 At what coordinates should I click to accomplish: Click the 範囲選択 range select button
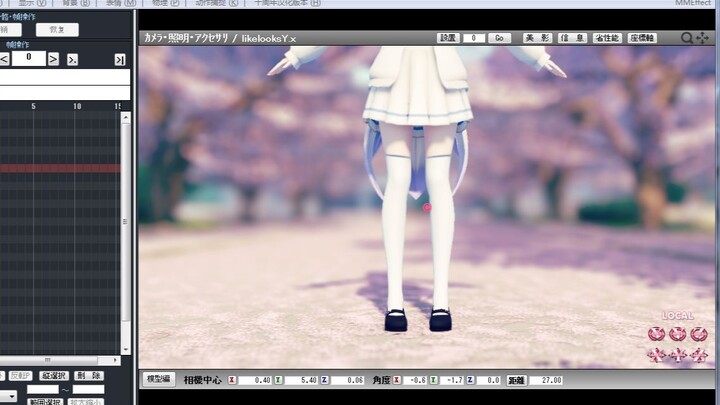pos(45,402)
